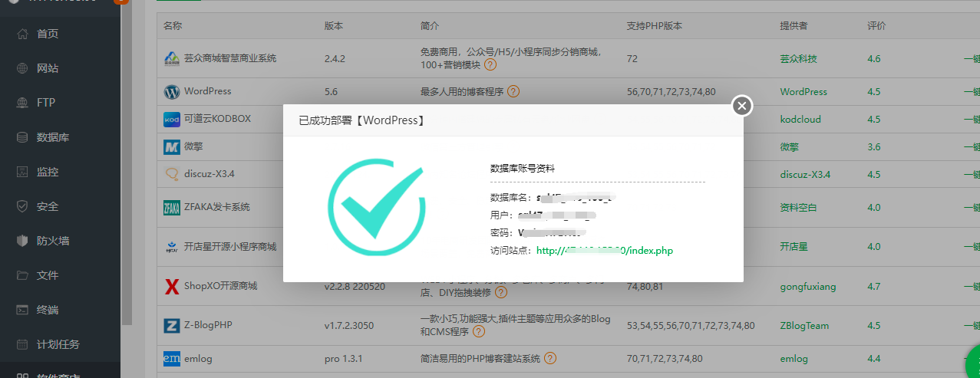
Task: Click the 资料空白 provider link
Action: [799, 207]
